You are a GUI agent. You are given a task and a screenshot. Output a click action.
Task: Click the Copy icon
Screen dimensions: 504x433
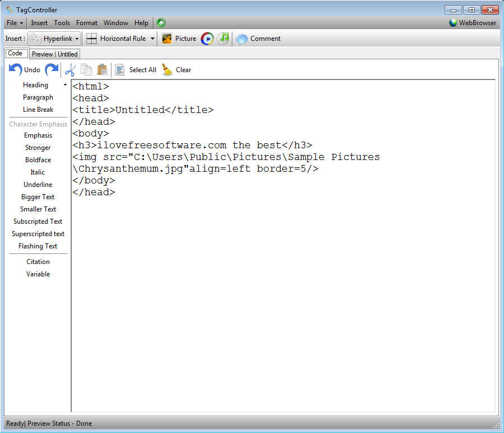86,69
